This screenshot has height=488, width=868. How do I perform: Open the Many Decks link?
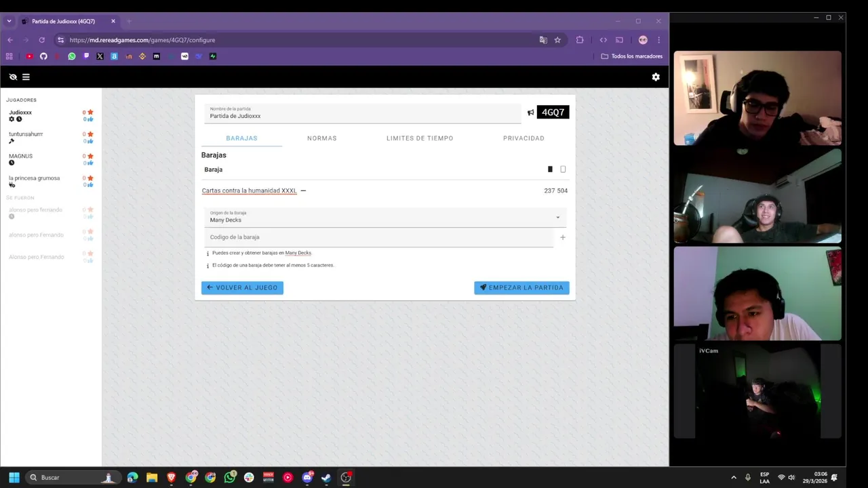[x=298, y=253]
